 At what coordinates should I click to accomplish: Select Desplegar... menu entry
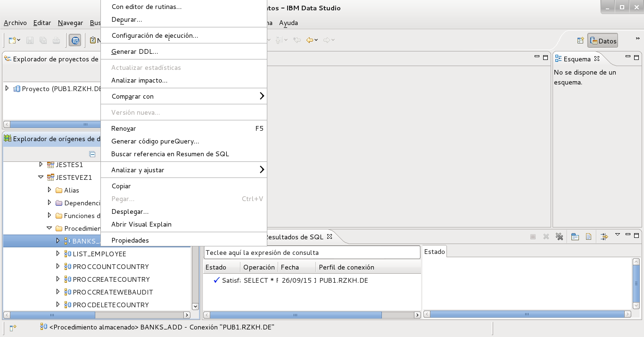click(x=184, y=211)
